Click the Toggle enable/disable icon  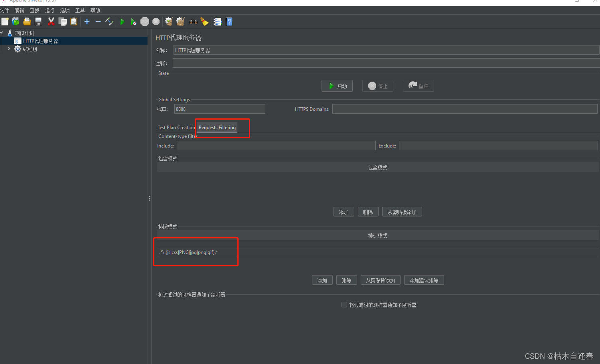[109, 22]
